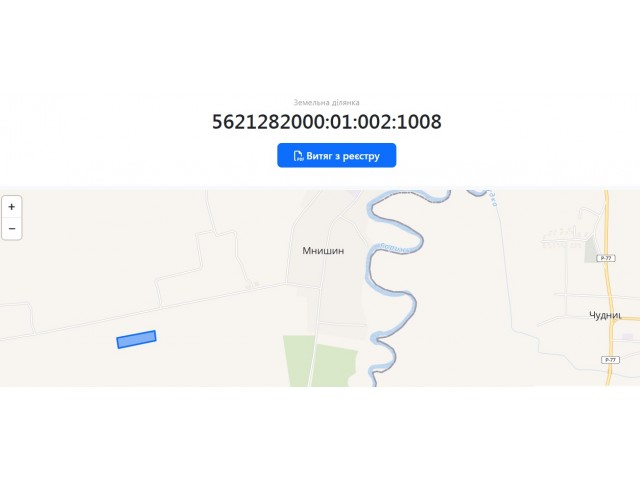Image resolution: width=640 pixels, height=480 pixels.
Task: Click the Горинь river label on map
Action: 395,248
